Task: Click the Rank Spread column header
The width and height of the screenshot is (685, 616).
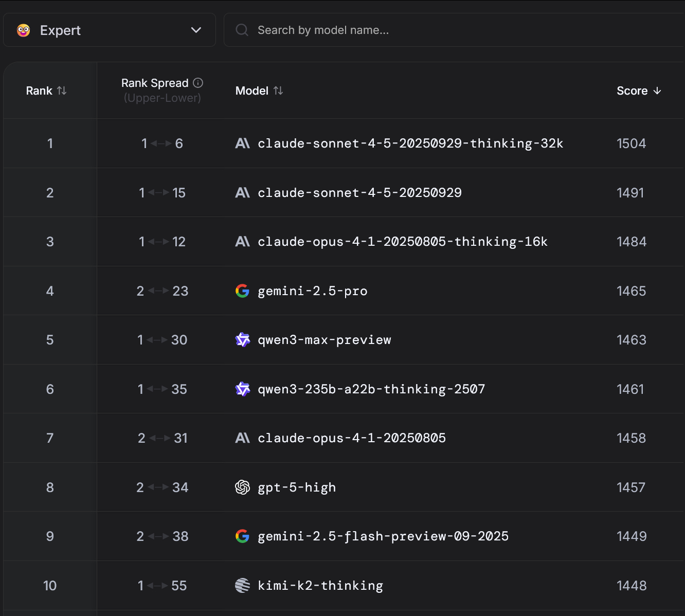Action: coord(155,83)
